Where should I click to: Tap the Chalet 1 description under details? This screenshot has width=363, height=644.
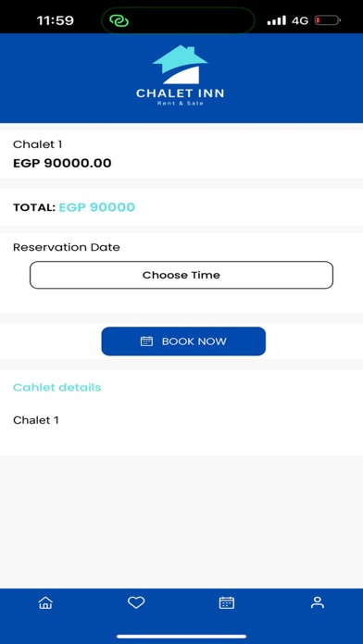(x=36, y=420)
